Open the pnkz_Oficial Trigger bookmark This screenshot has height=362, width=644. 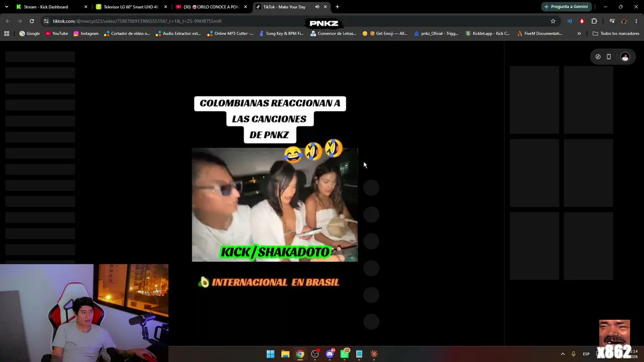click(x=436, y=34)
